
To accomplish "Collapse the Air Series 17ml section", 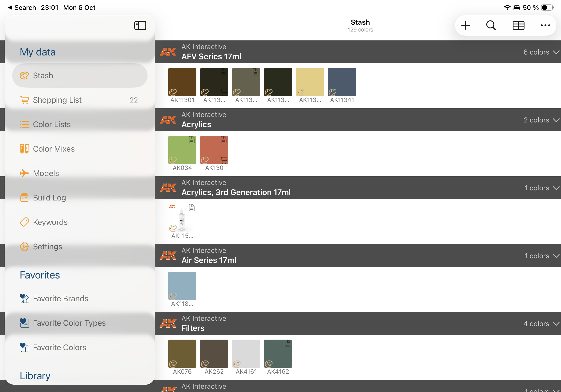I will (556, 256).
